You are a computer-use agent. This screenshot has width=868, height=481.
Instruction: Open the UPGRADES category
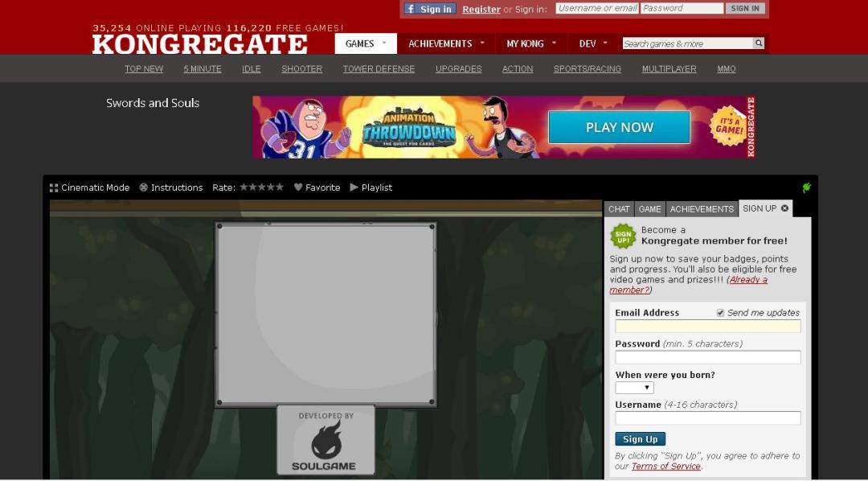coord(458,68)
